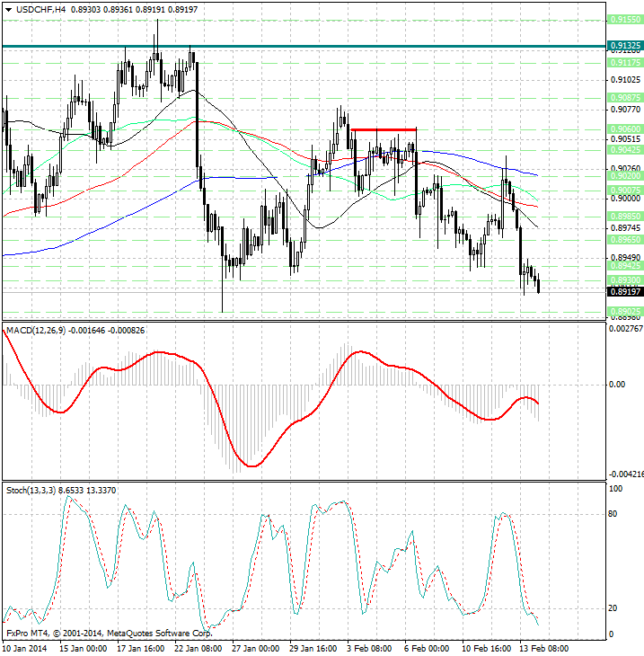Viewport: 644px width, 656px height.
Task: Click the 3 Feb 08:00 time label
Action: (x=370, y=649)
